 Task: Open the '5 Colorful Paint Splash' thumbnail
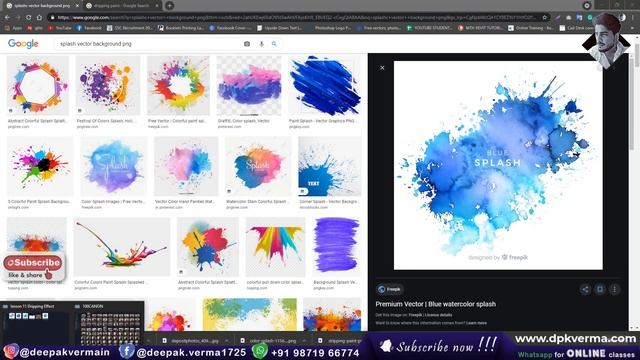40,167
